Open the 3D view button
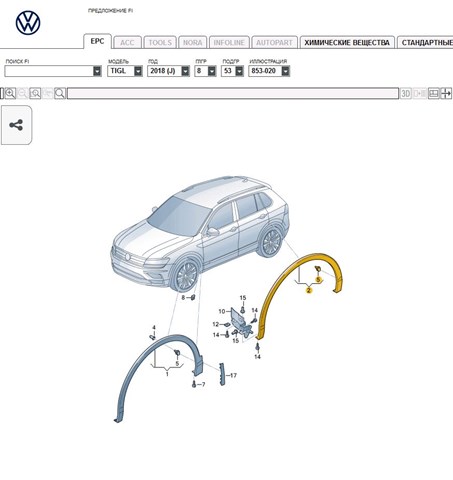Screen dimensions: 453x480 [406, 93]
